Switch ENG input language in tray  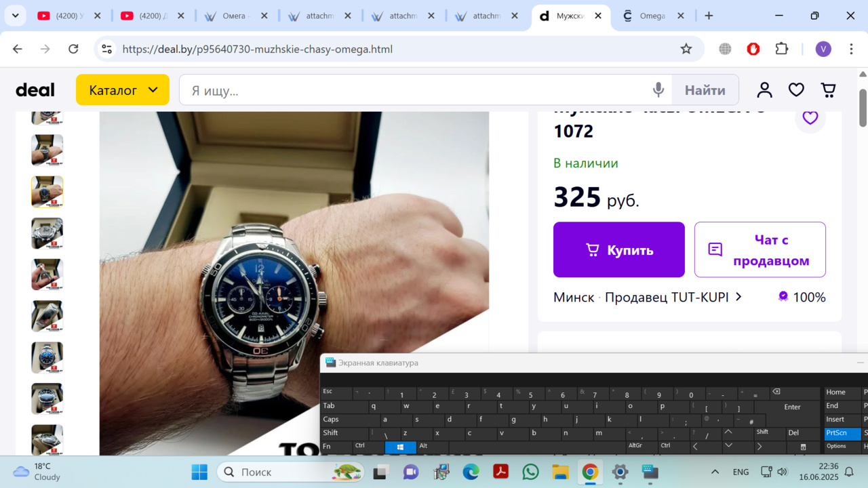click(741, 472)
